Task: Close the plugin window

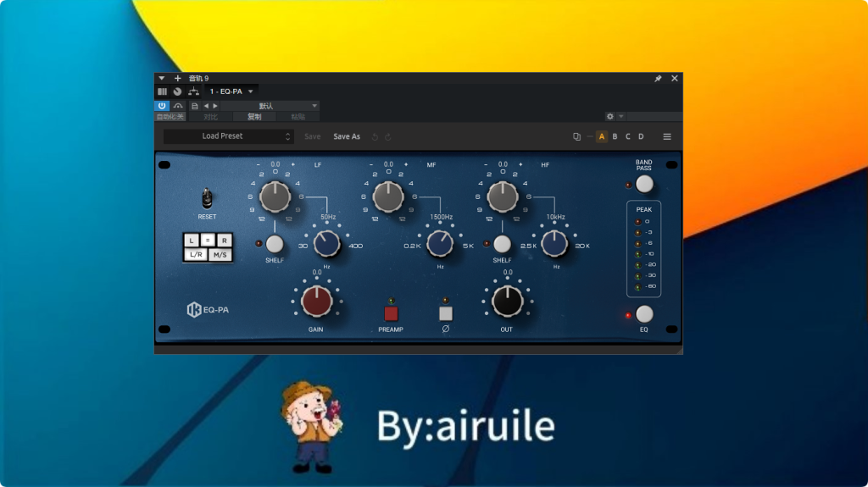Action: click(x=674, y=79)
